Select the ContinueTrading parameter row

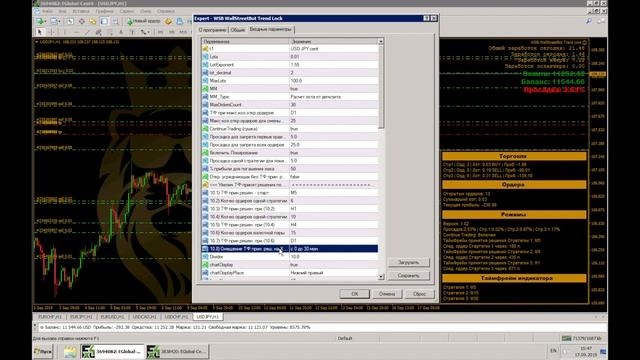[x=289, y=129]
